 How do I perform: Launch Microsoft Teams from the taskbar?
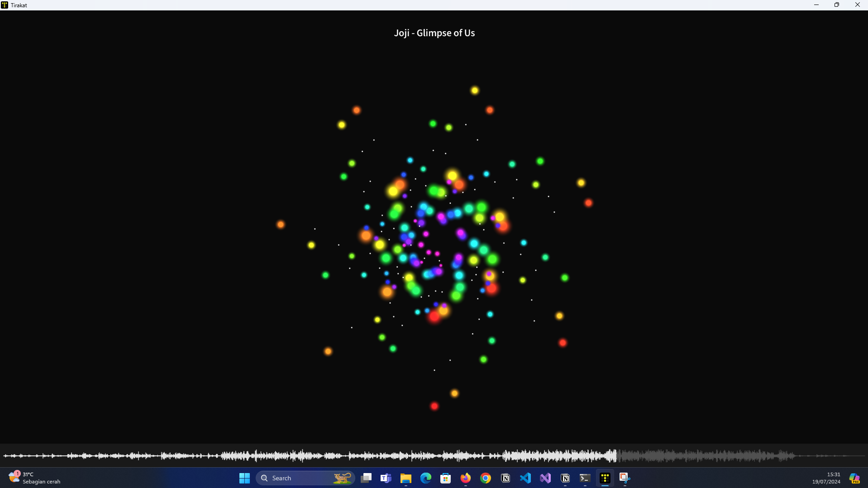(386, 478)
